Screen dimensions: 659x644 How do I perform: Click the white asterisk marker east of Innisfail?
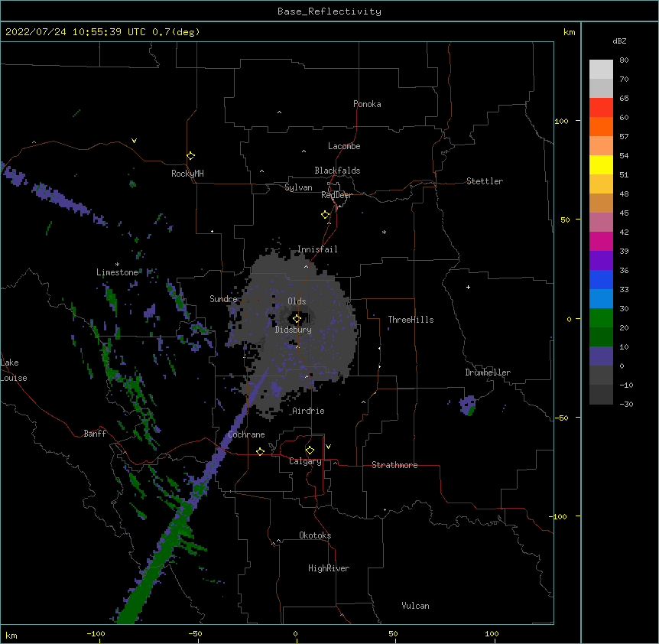pos(384,232)
